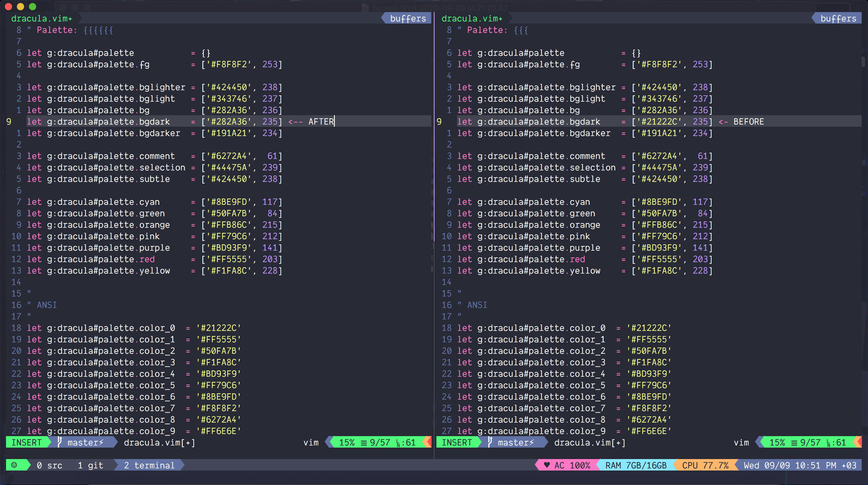Click the heart icon beside AC 100%
Image resolution: width=868 pixels, height=485 pixels.
tap(548, 465)
